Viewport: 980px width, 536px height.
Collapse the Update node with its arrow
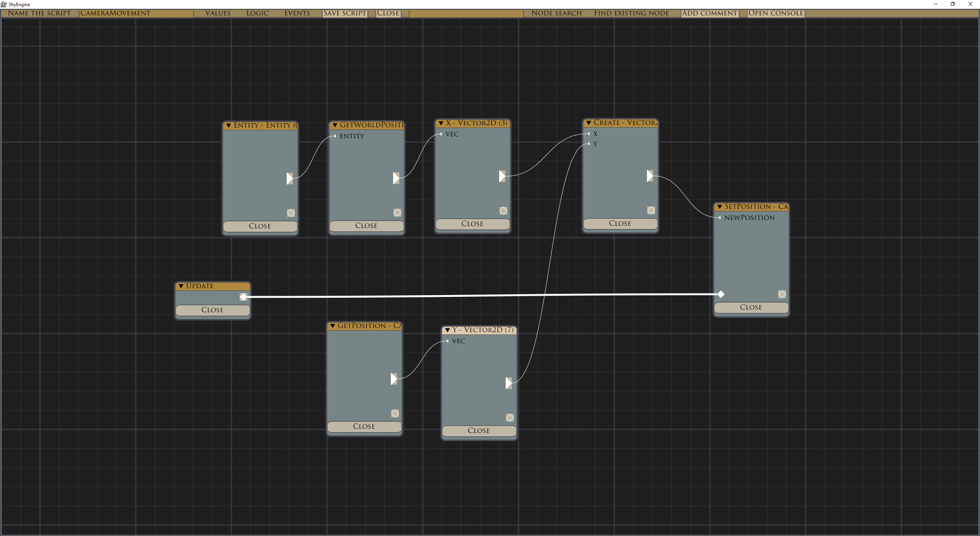point(181,286)
